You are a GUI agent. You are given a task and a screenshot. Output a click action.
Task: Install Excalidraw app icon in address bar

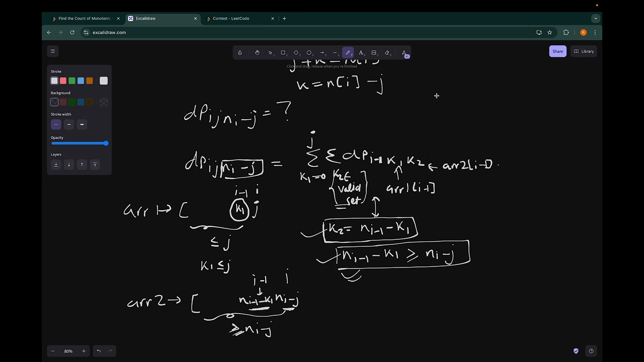pos(539,33)
